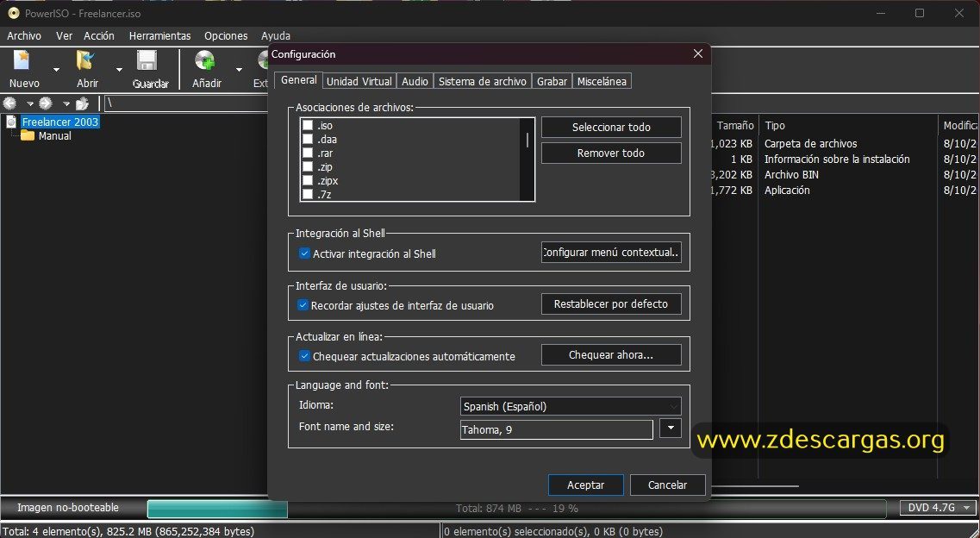
Task: Open the Añadir dropdown arrow
Action: 239,69
